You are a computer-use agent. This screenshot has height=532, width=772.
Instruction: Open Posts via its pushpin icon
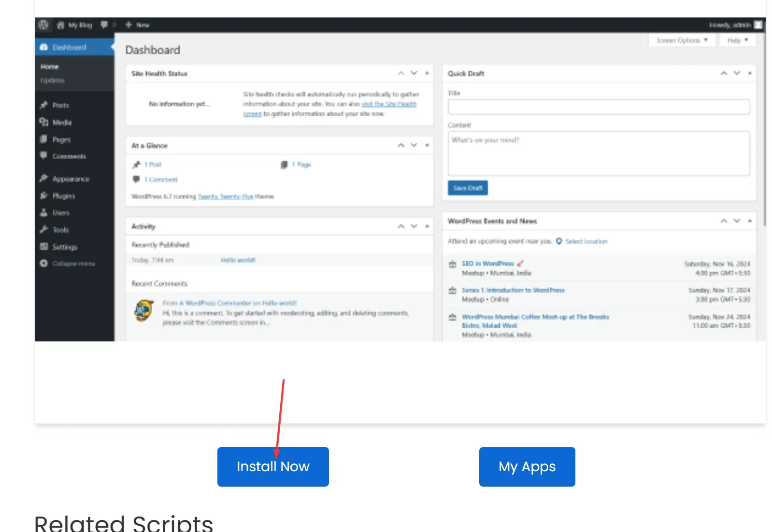44,105
